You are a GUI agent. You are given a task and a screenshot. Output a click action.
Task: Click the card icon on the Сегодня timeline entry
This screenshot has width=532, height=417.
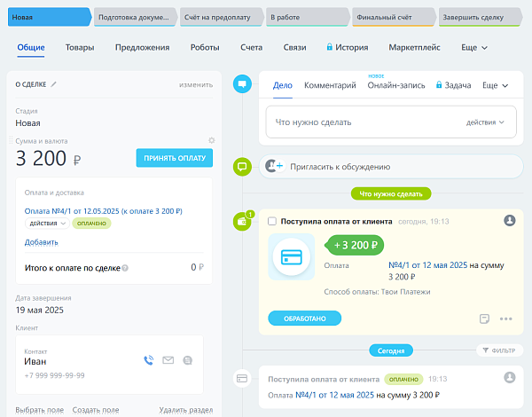click(x=242, y=378)
